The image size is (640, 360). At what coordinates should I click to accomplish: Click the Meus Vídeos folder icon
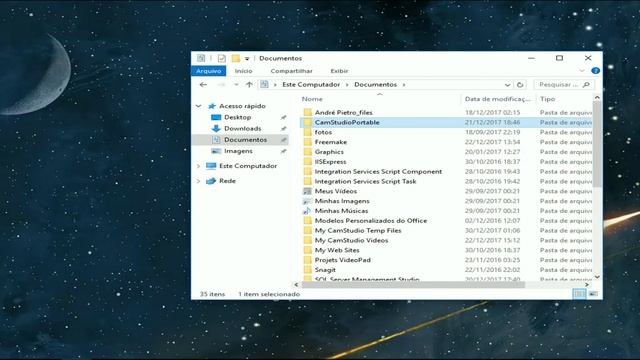308,191
